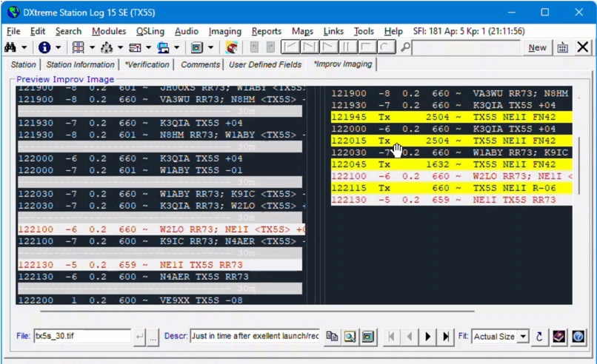Open the Edit menu
The width and height of the screenshot is (597, 364).
tap(38, 31)
